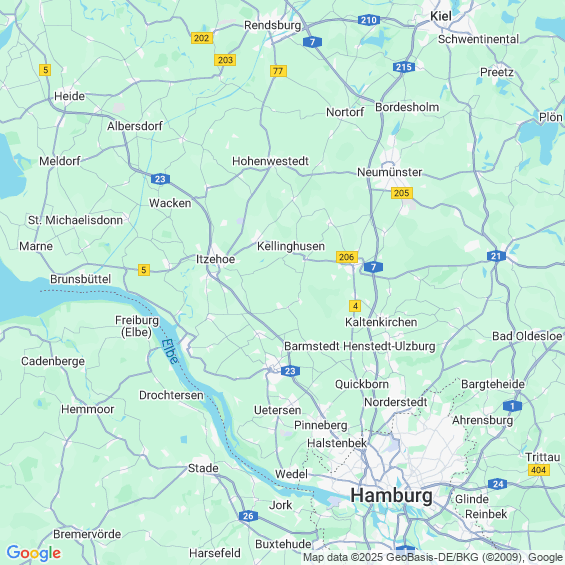This screenshot has height=565, width=565.
Task: Select the yellow 404 road marker near Trittau
Action: pyautogui.click(x=539, y=470)
